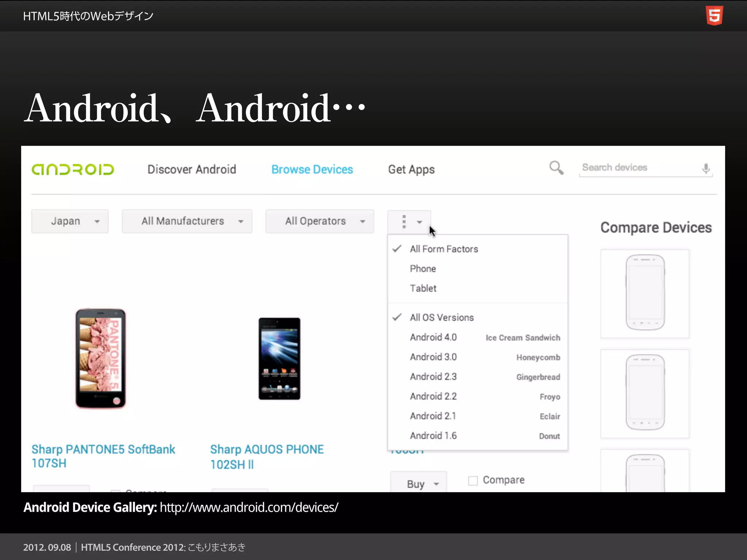Switch to the Browse Devices tab
Screen dimensions: 747x560
coord(312,170)
